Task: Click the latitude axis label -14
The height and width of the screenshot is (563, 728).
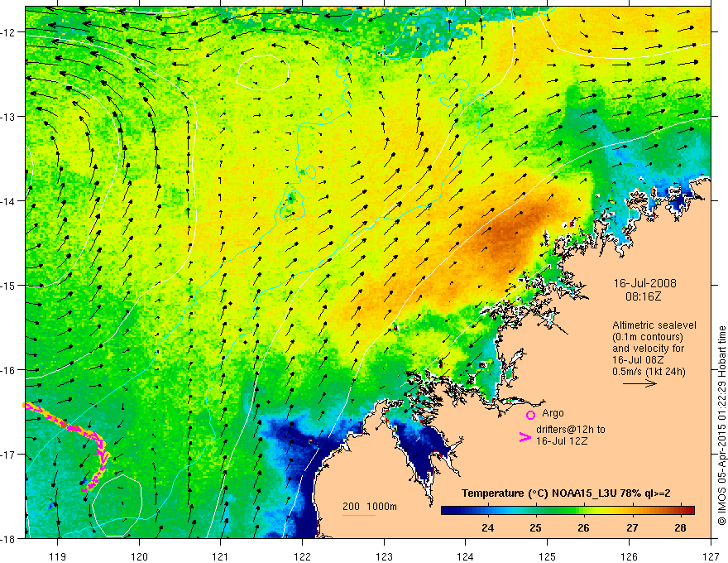Action: pyautogui.click(x=9, y=201)
